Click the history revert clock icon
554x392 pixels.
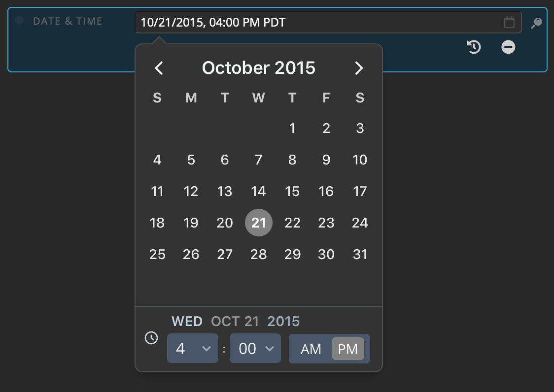click(474, 47)
